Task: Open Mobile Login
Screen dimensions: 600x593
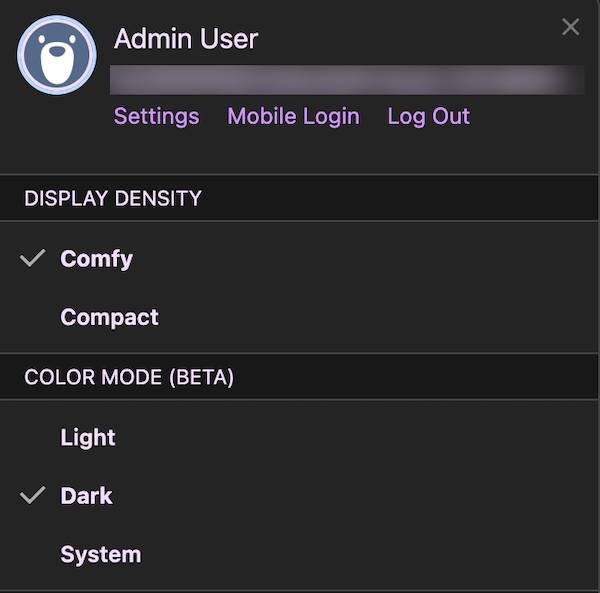Action: 293,116
